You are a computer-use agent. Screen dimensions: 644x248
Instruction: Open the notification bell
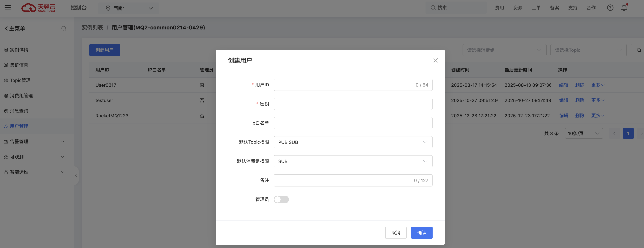[x=624, y=8]
